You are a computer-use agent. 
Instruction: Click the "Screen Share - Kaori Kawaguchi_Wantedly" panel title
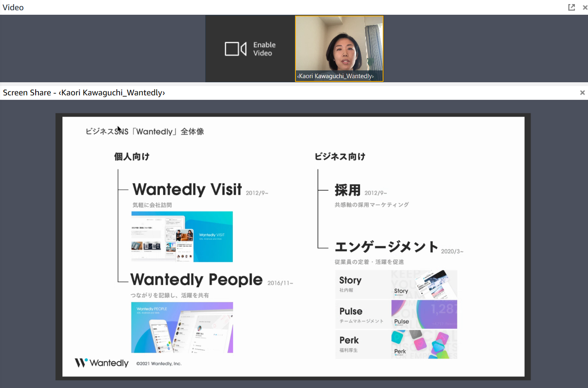[84, 93]
